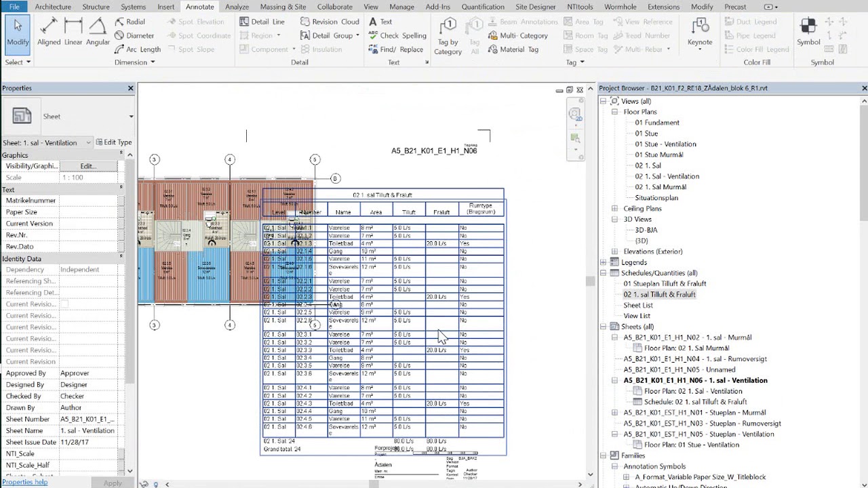Open the 02 1. Sal Murmål plan
The image size is (868, 488).
point(660,187)
